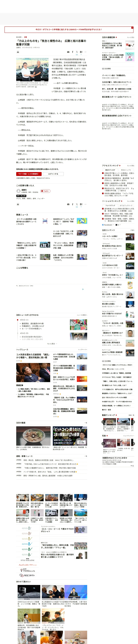Image resolution: width=138 pixels, height=644 pixels.
Task: Open ニュースの要点へ link
Action: [82, 315]
